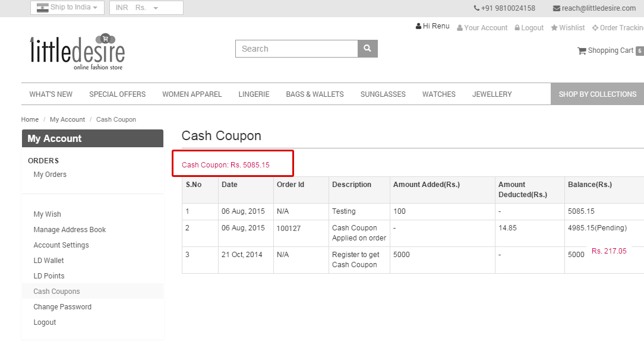Screen dimensions: 644x342
Task: Open Manage Address Book
Action: pyautogui.click(x=70, y=230)
